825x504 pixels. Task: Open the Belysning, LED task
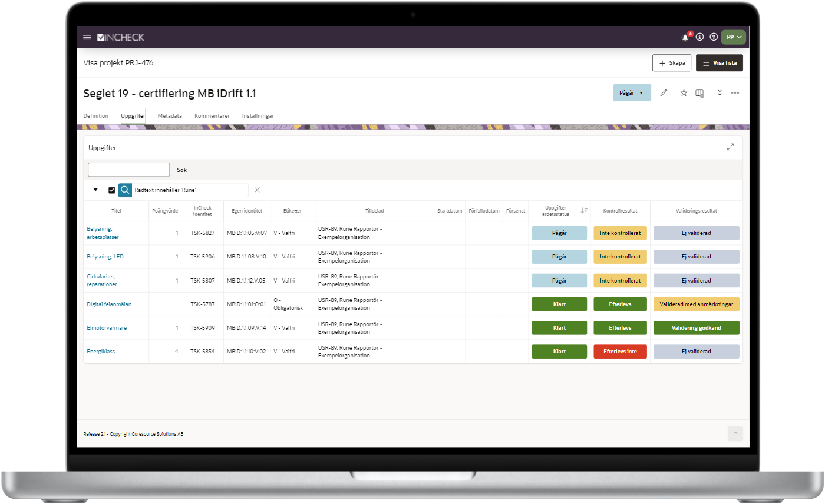105,257
